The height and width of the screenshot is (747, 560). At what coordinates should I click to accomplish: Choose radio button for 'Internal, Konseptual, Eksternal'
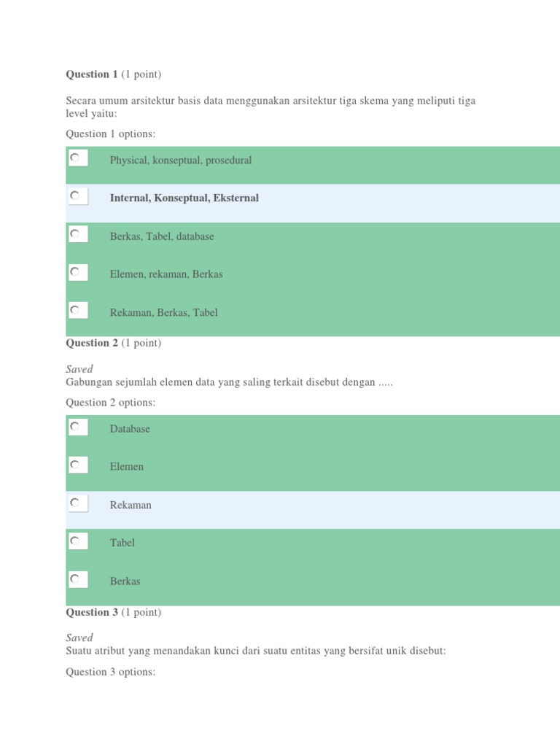pos(75,196)
